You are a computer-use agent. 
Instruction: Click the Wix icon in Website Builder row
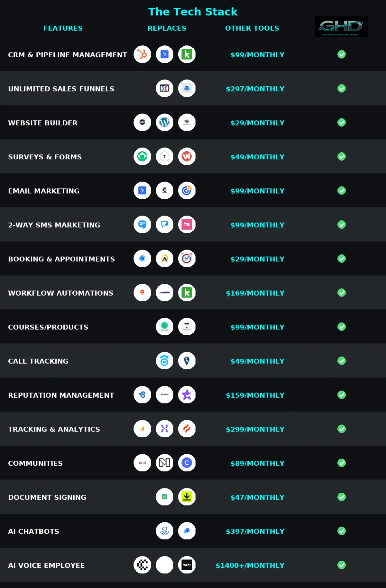[x=142, y=122]
